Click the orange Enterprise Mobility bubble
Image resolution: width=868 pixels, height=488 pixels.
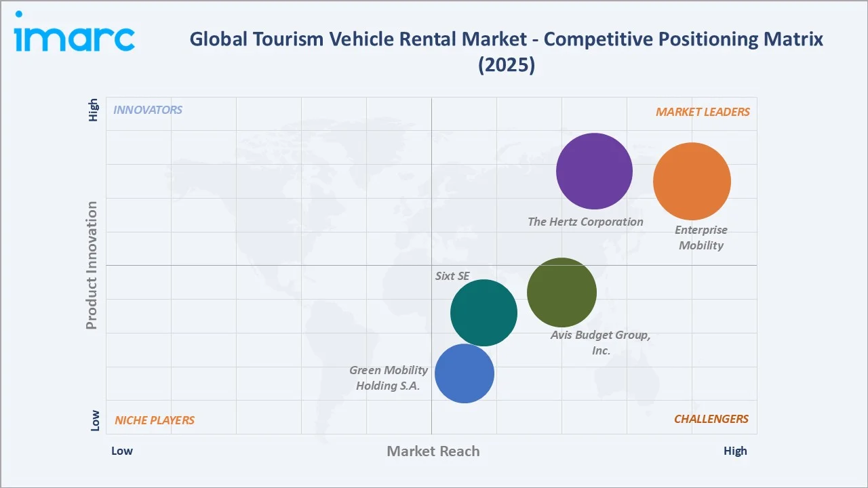[x=692, y=182]
